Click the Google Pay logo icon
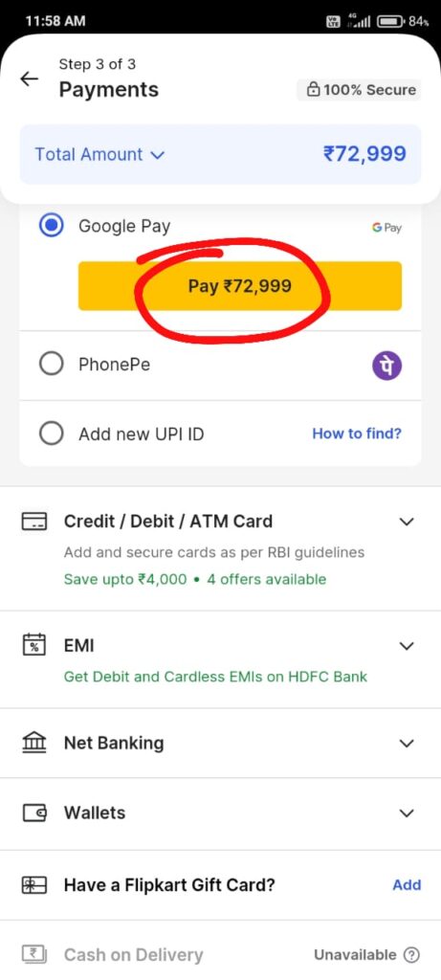The image size is (441, 980). coord(386,228)
